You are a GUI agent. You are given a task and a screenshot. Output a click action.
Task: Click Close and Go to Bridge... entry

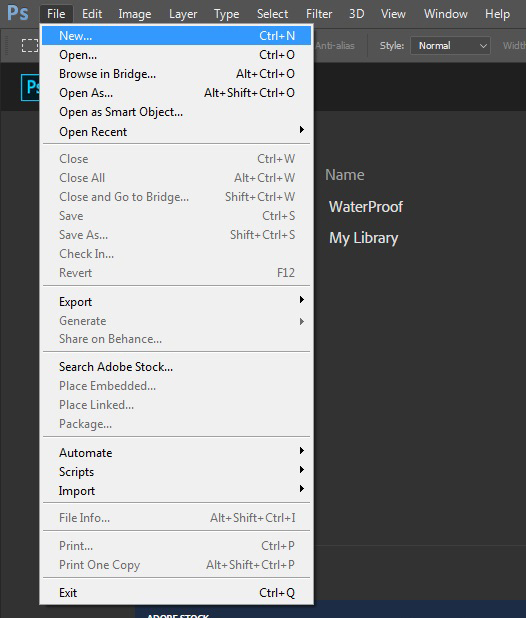click(x=177, y=196)
